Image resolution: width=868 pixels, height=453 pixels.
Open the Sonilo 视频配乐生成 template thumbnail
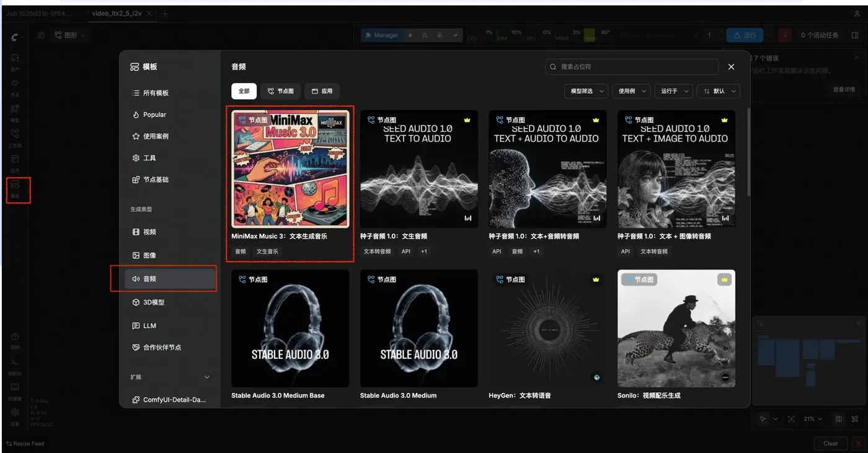click(x=676, y=328)
